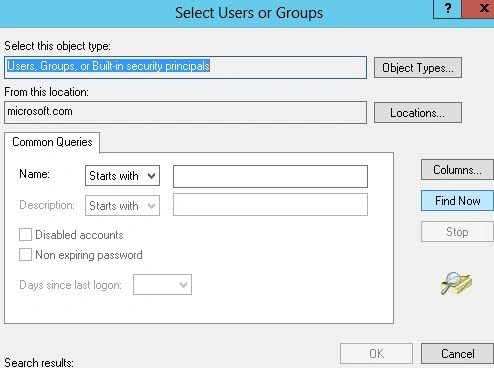Confirm with the OK button
This screenshot has width=494, height=368.
376,354
